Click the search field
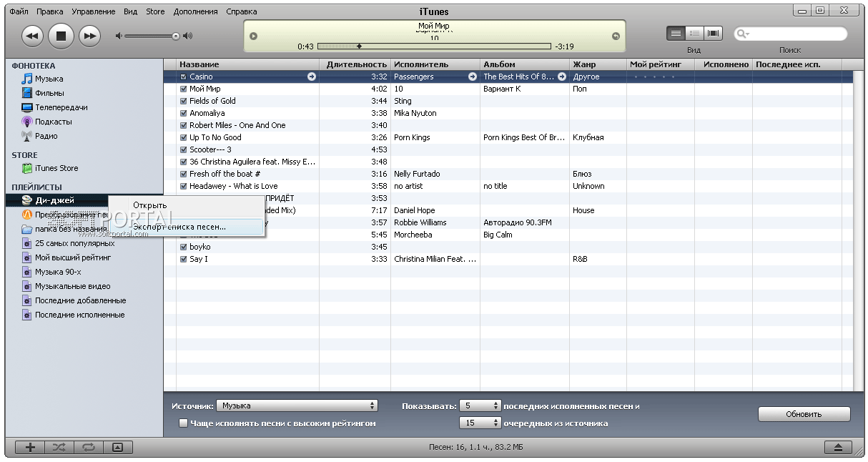The height and width of the screenshot is (462, 868). [791, 34]
